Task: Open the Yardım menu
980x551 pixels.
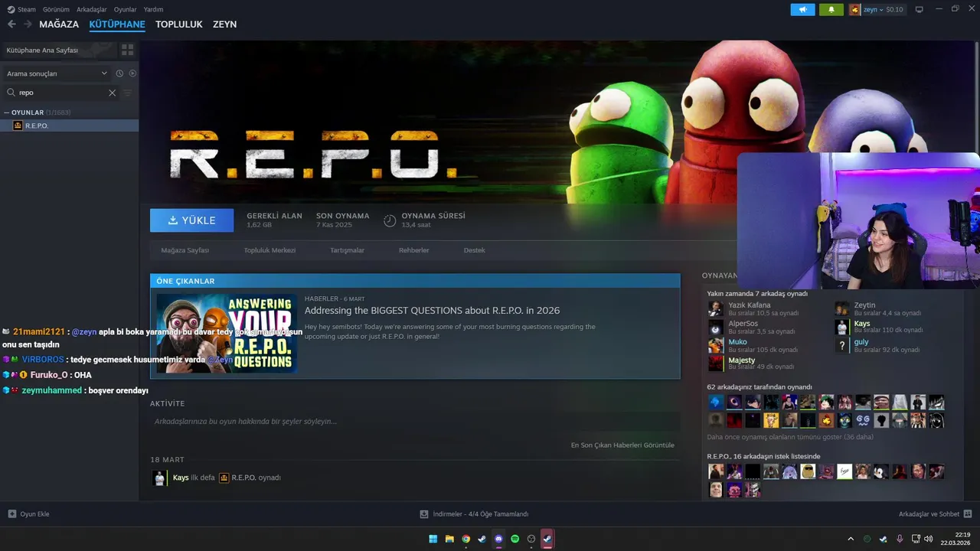Action: pos(153,9)
